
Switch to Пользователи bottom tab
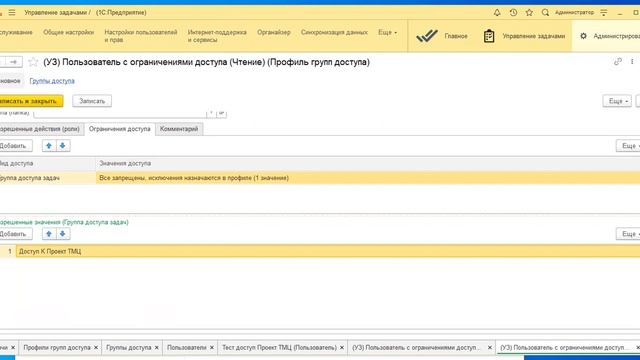pyautogui.click(x=187, y=347)
